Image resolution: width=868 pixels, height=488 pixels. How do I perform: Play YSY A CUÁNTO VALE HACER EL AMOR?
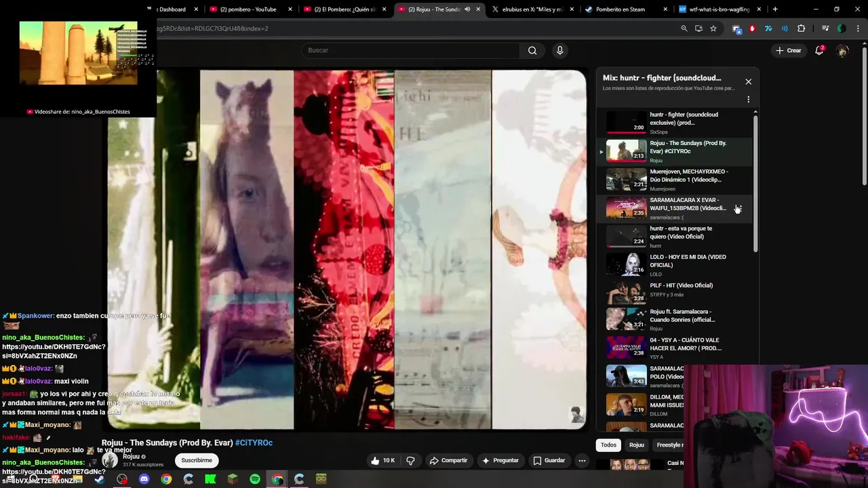pos(675,348)
